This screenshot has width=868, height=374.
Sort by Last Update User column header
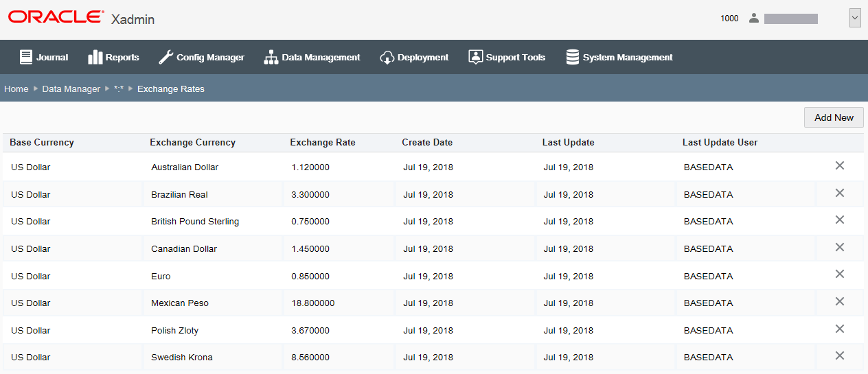pyautogui.click(x=720, y=142)
